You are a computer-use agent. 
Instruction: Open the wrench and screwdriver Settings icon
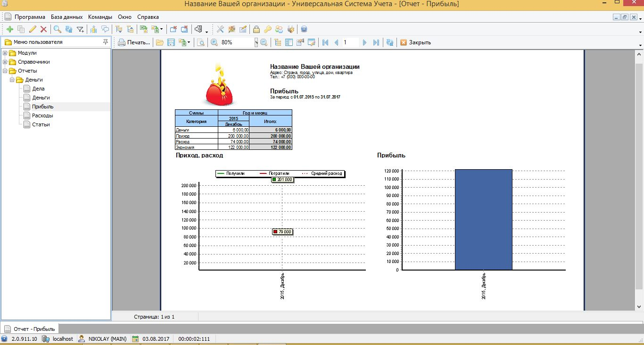pyautogui.click(x=220, y=29)
